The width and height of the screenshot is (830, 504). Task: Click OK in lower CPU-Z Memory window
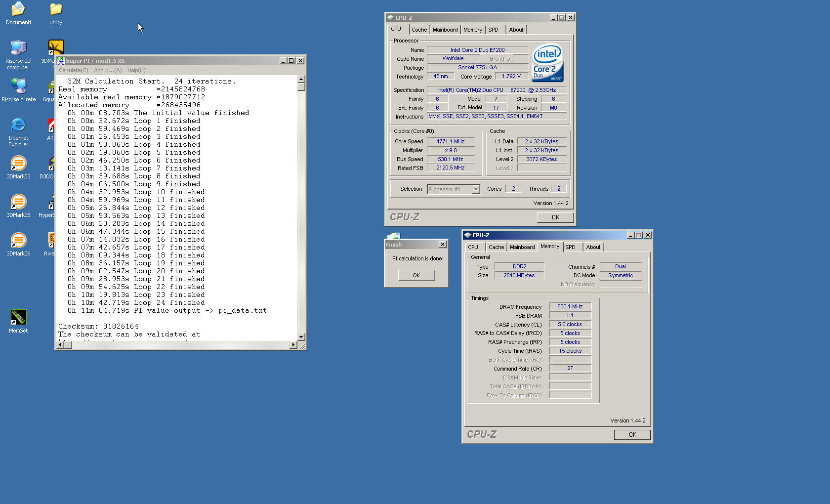tap(632, 435)
